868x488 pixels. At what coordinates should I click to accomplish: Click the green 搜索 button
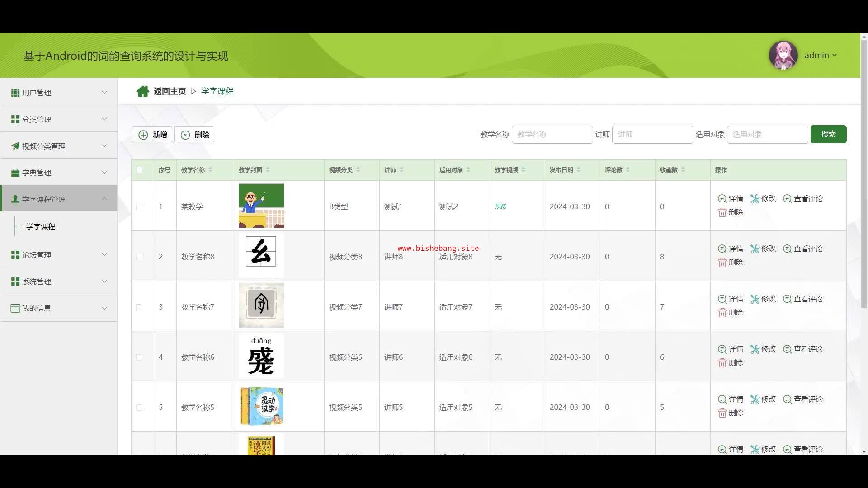click(828, 134)
